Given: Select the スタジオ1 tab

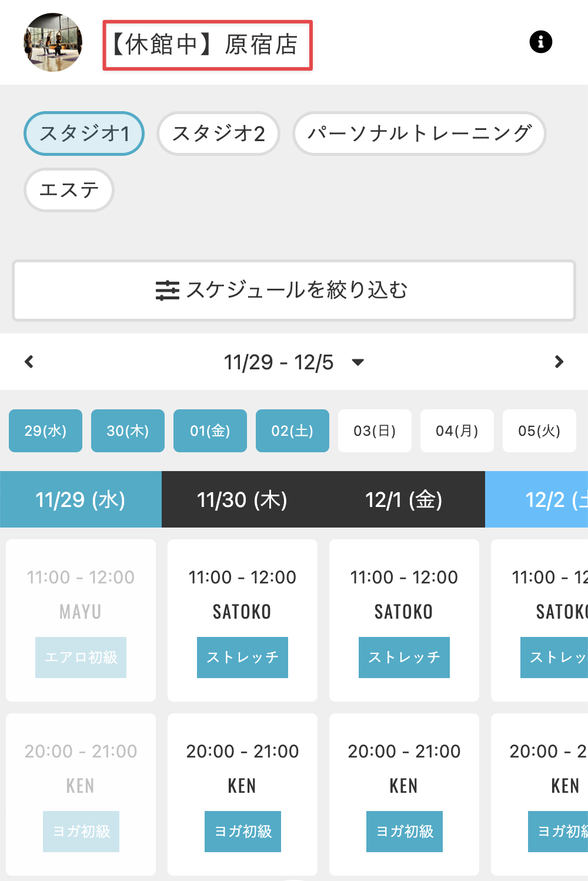Looking at the screenshot, I should [84, 134].
